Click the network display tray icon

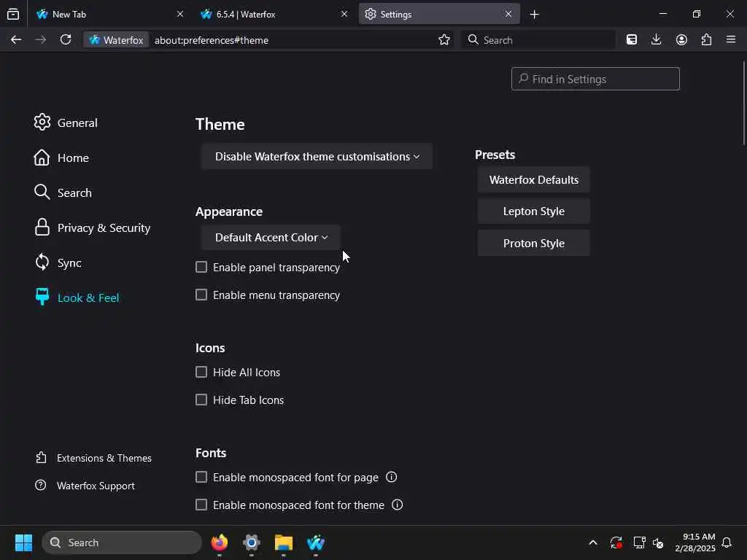639,542
